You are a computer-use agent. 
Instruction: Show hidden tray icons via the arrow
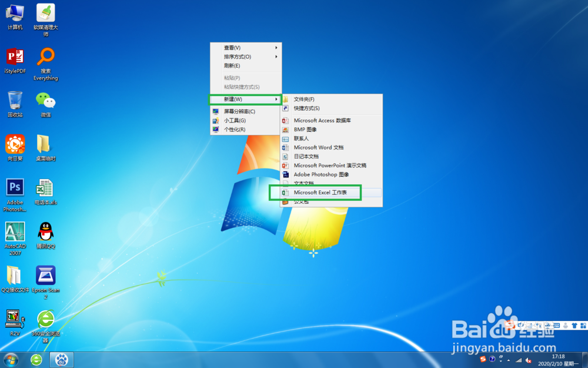coord(508,360)
